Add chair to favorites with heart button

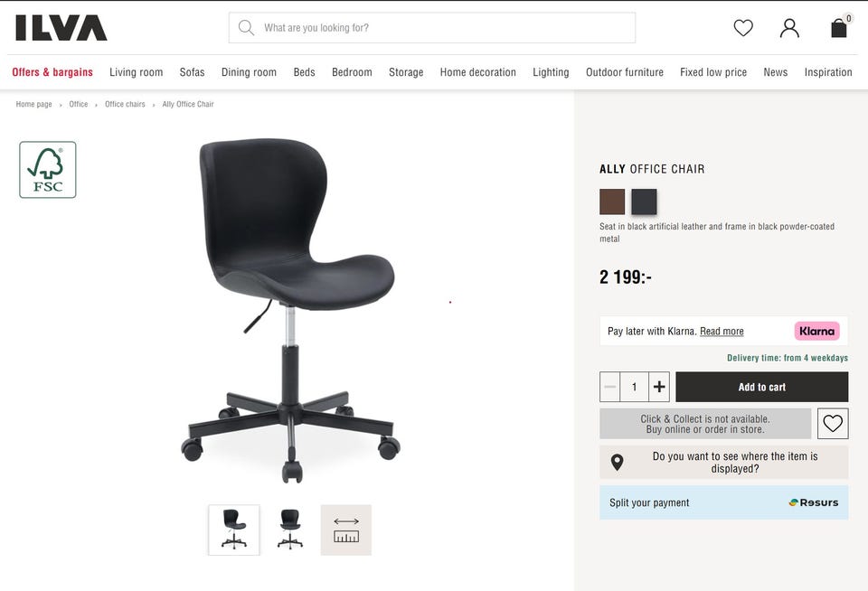(833, 423)
